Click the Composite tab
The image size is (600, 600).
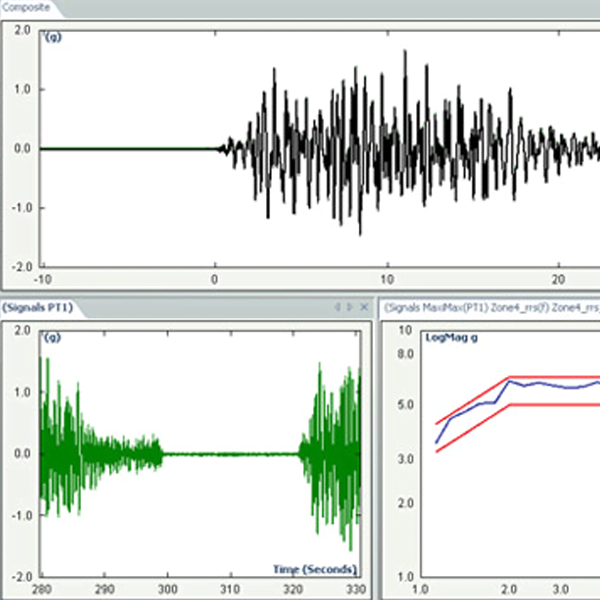27,8
